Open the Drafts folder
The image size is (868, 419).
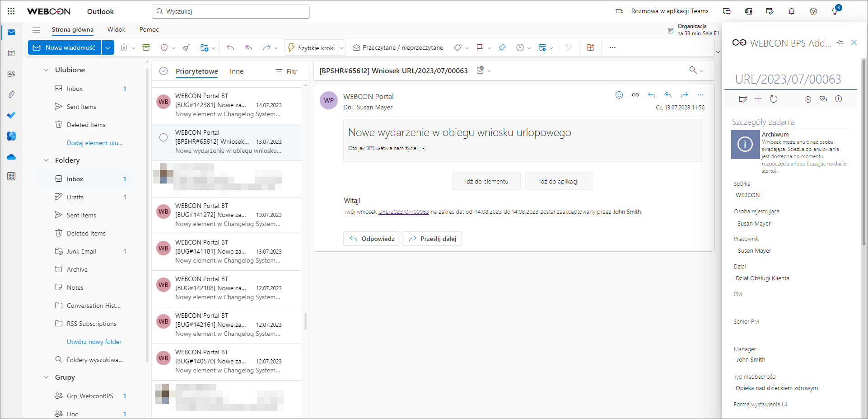click(84, 197)
